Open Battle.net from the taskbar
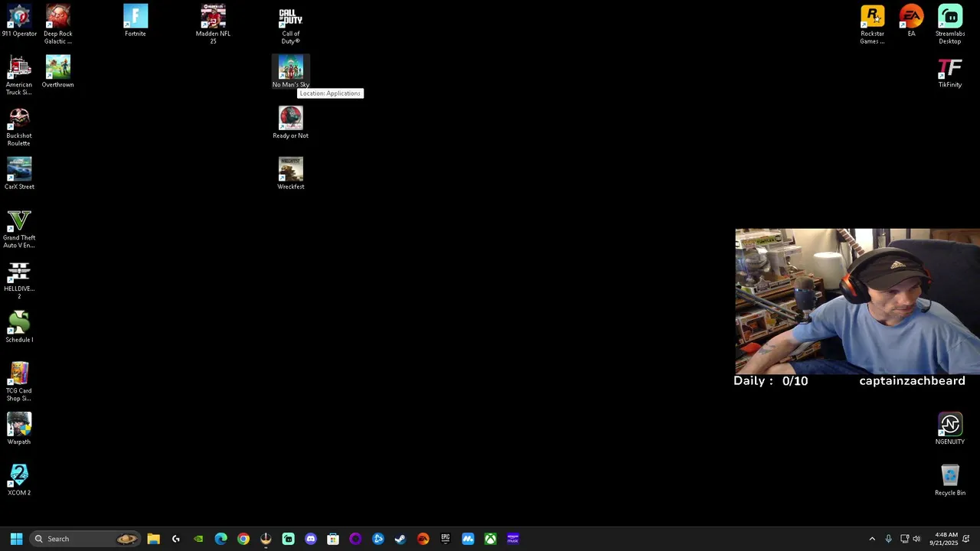Image resolution: width=980 pixels, height=551 pixels. pos(378,539)
